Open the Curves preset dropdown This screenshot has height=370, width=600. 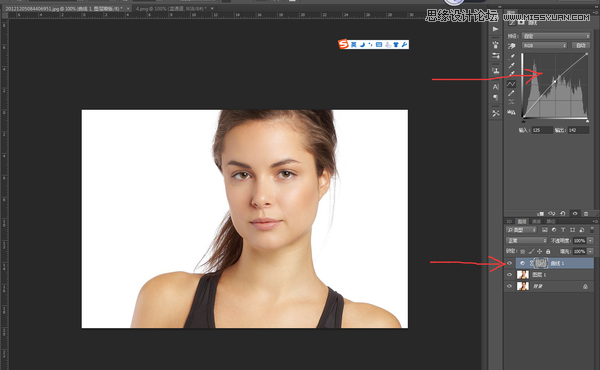pyautogui.click(x=556, y=36)
